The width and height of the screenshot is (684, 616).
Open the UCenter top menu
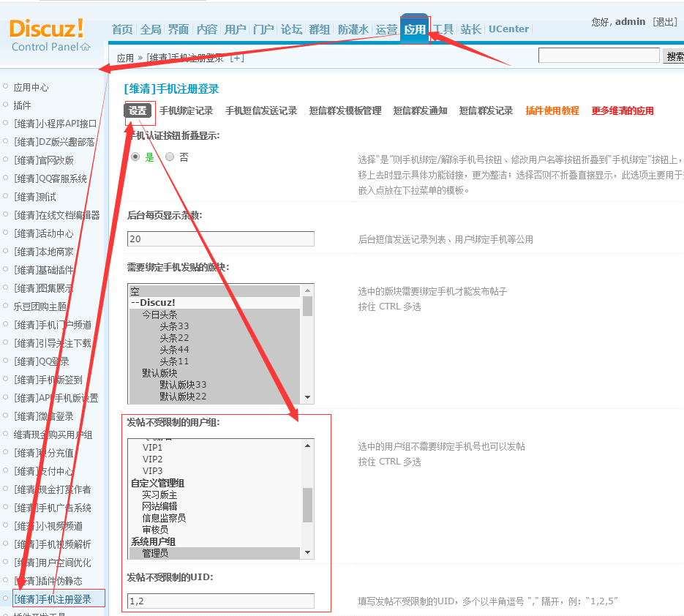508,29
